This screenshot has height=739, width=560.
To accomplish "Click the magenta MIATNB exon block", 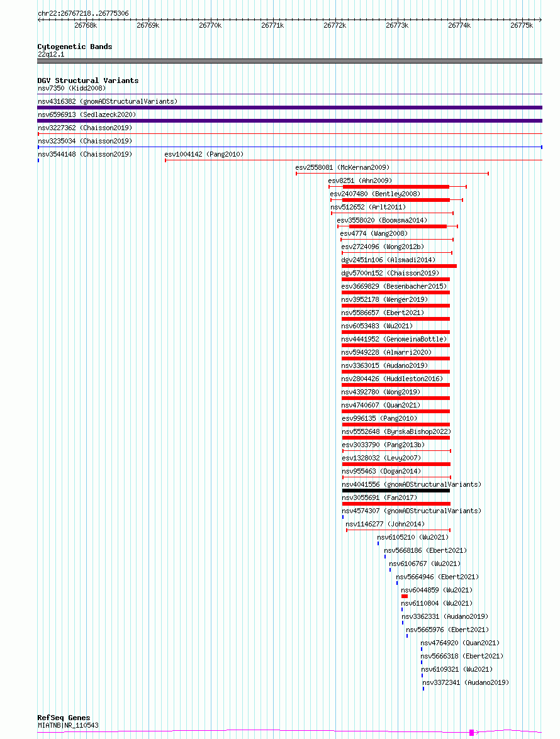I will coord(471,733).
